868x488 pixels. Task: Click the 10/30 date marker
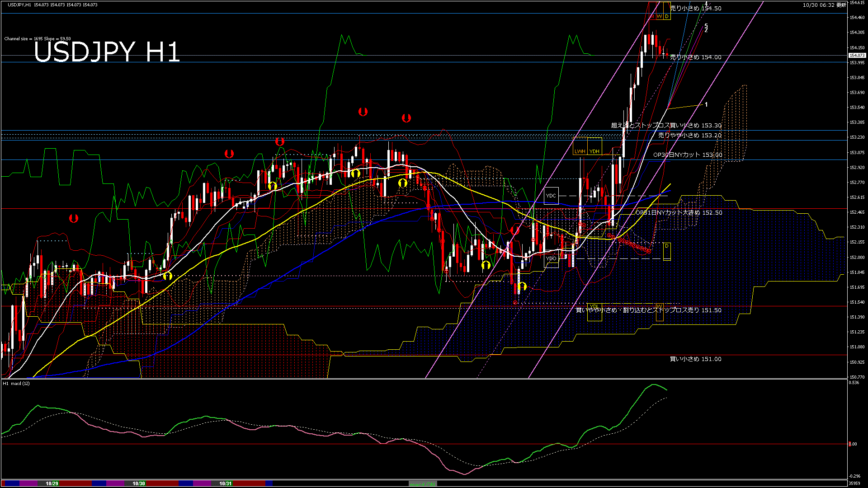click(138, 483)
